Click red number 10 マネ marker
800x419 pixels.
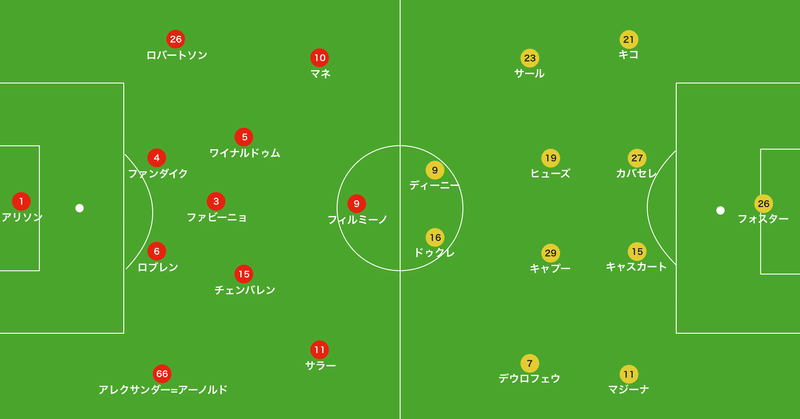pyautogui.click(x=319, y=57)
